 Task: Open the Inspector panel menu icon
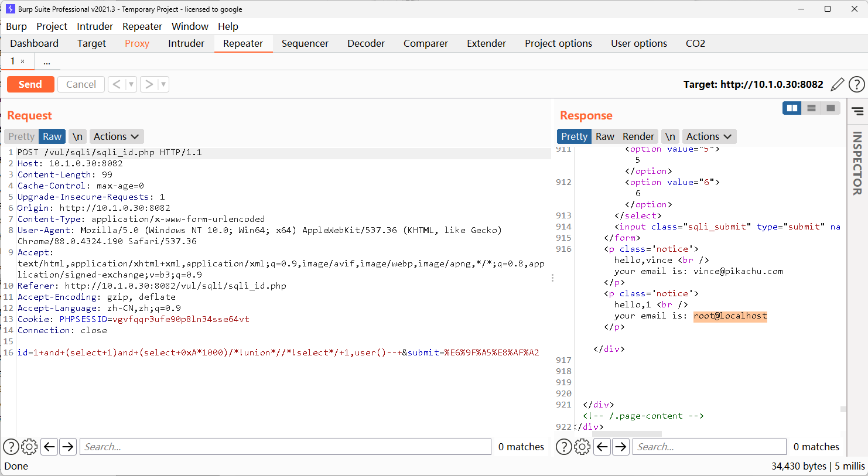857,111
